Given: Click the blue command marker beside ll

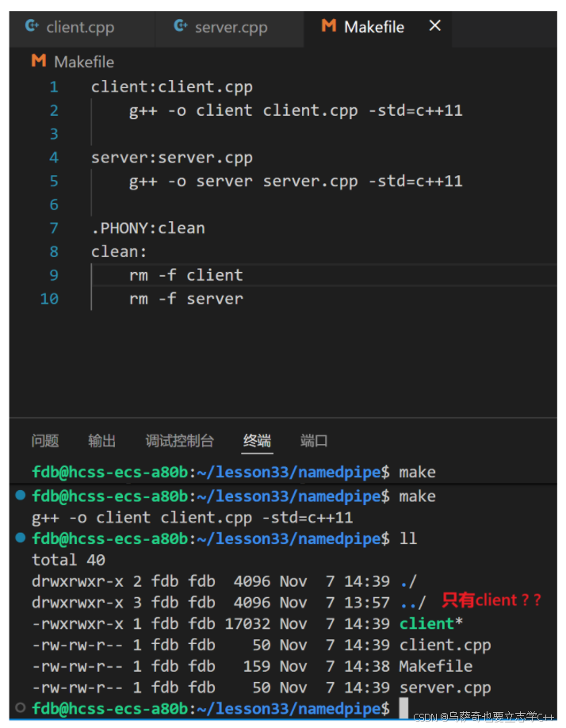Looking at the screenshot, I should [21, 538].
